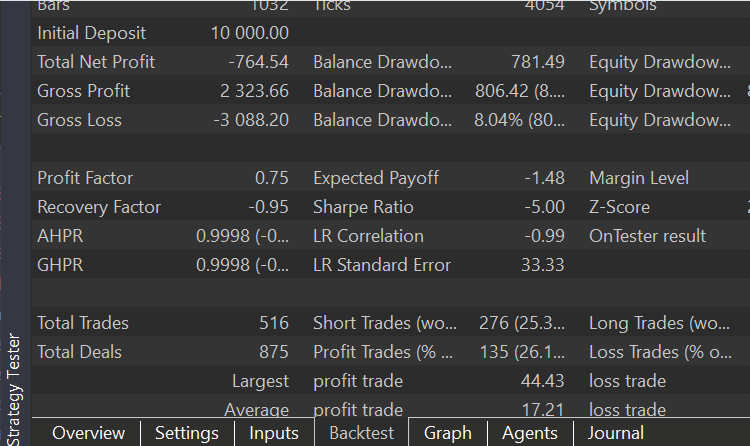Select the Total Trades count 516
Screen dimensions: 750x446
point(272,323)
